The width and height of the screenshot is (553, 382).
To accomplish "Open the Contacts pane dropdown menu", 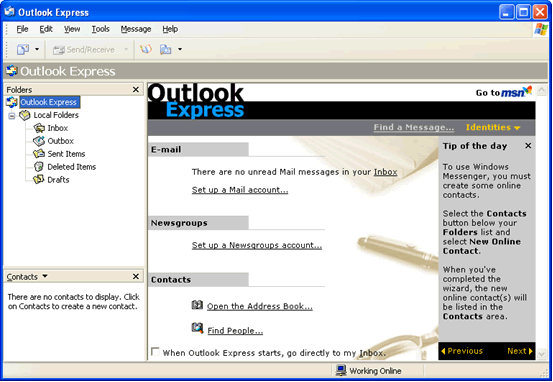I will coord(45,276).
